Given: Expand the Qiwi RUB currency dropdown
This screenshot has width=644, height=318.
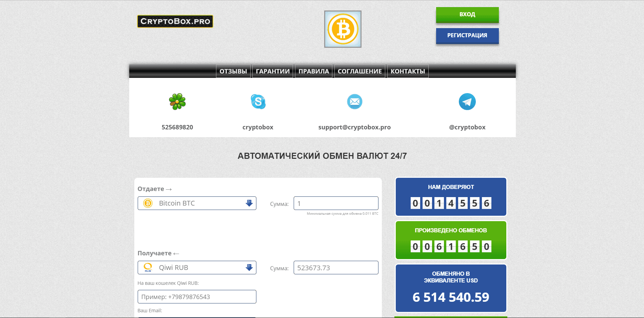Looking at the screenshot, I should click(197, 268).
